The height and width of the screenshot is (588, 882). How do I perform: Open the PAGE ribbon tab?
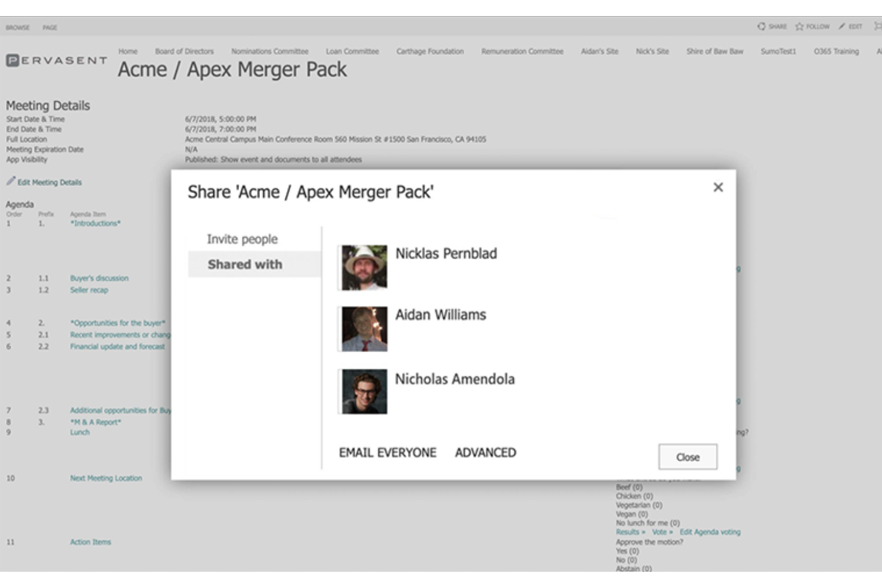tap(50, 27)
